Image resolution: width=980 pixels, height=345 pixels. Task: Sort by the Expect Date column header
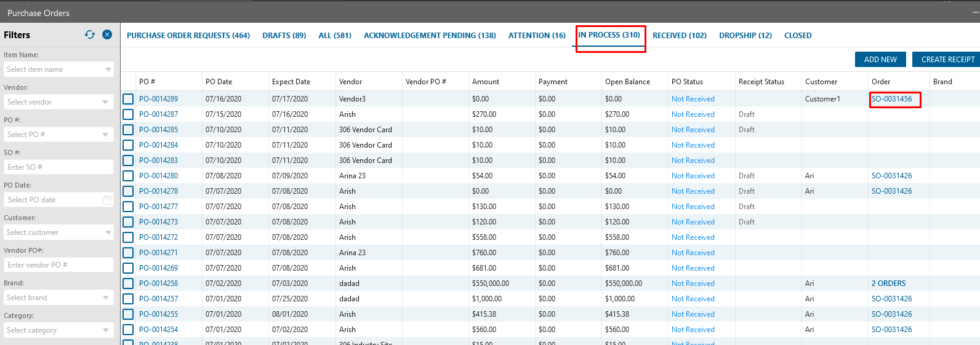coord(291,82)
